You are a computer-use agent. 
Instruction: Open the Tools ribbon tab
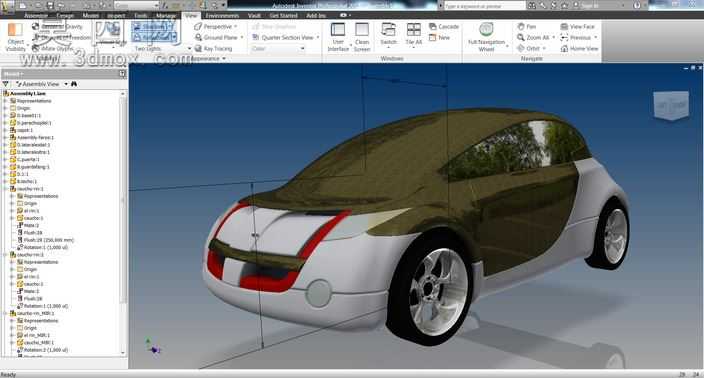pos(141,15)
